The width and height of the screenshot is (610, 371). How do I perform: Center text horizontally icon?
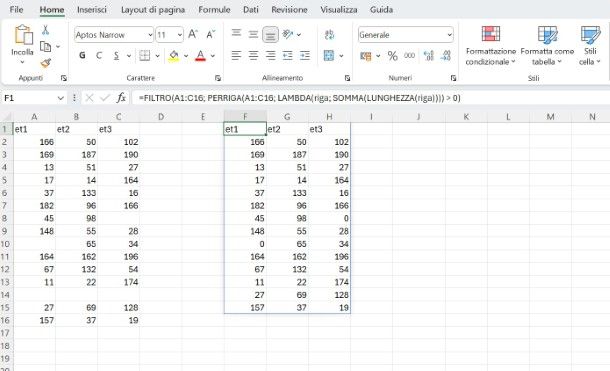point(253,56)
